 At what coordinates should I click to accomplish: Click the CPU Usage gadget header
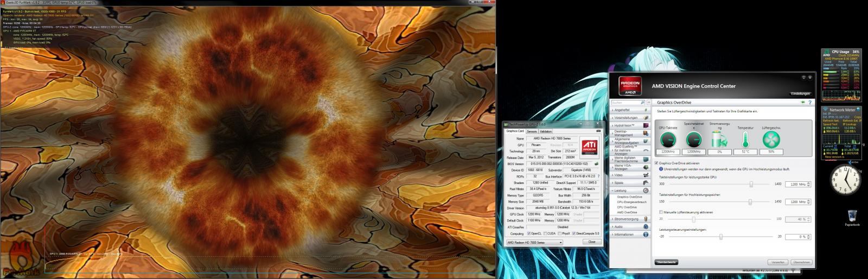(x=841, y=52)
